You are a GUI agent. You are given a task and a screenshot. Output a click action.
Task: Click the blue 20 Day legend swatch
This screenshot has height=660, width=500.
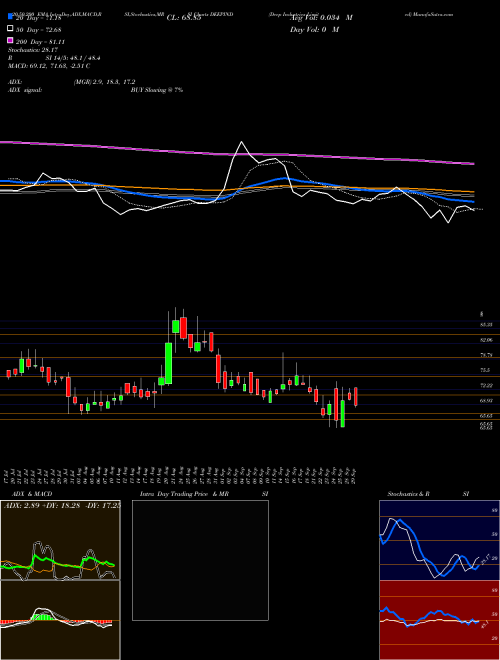10,17
